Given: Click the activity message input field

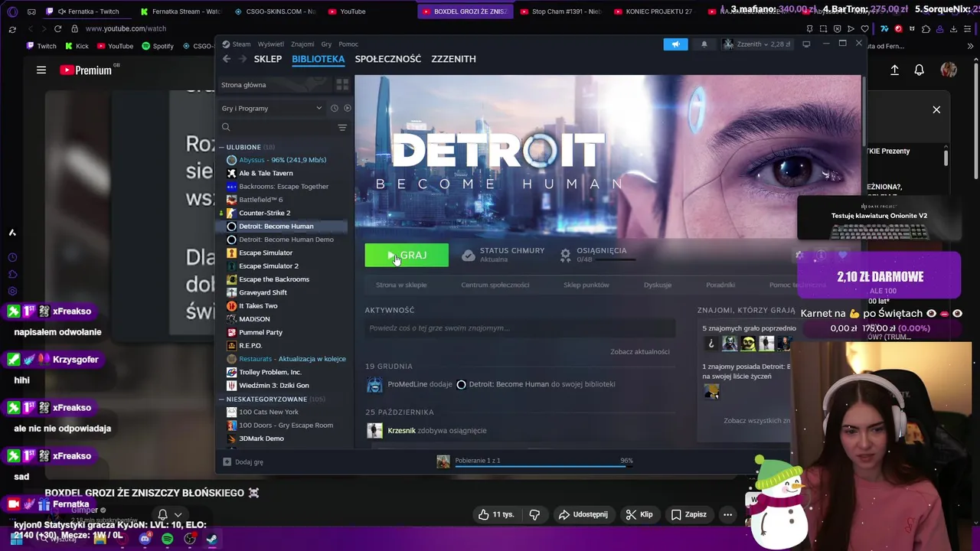Looking at the screenshot, I should pyautogui.click(x=520, y=328).
